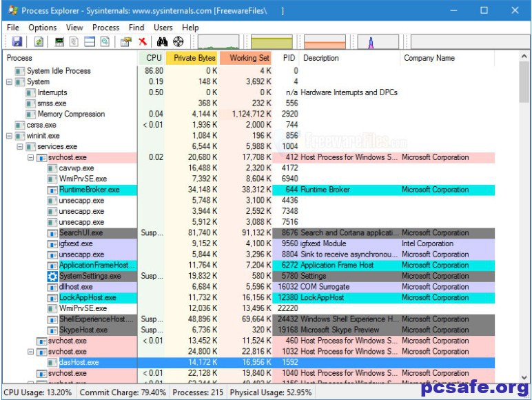Screen dimensions: 532x400
Task: Sort by the Private Bytes column header
Action: (x=192, y=58)
